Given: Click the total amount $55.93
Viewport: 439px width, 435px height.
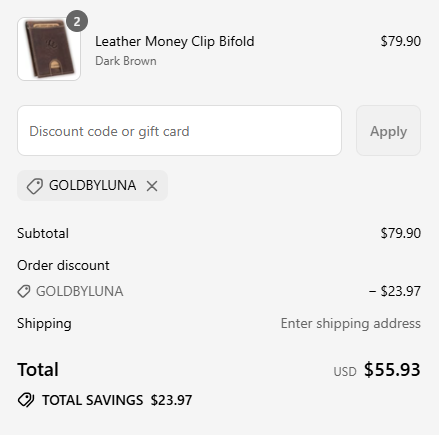Looking at the screenshot, I should point(392,370).
